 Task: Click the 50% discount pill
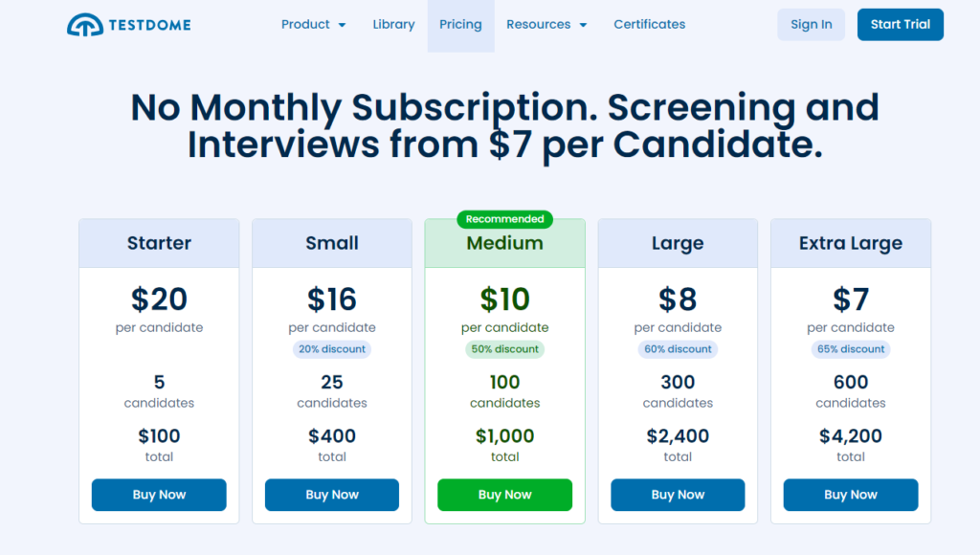coord(504,349)
